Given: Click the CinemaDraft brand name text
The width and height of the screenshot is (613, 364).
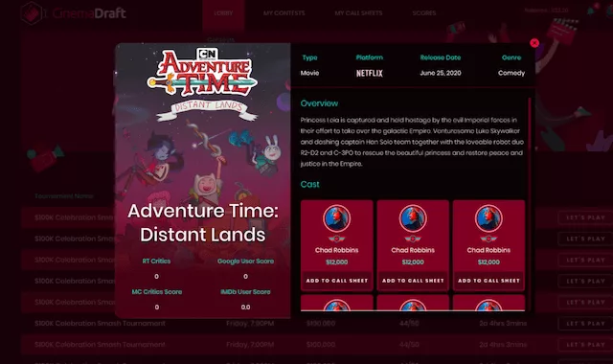Looking at the screenshot, I should (x=89, y=13).
